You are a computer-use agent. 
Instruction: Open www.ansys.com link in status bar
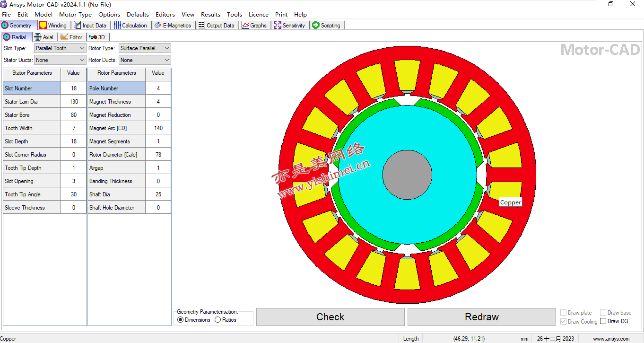[611, 339]
